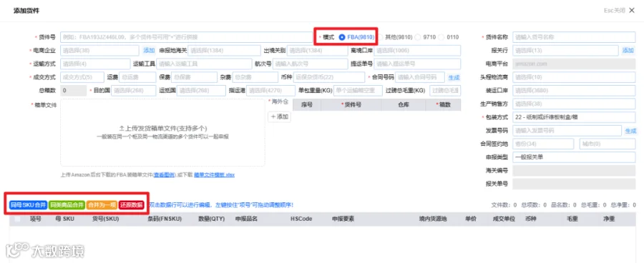Choose the 0110 mode radio option
Screen dimensions: 644x263
(x=441, y=37)
